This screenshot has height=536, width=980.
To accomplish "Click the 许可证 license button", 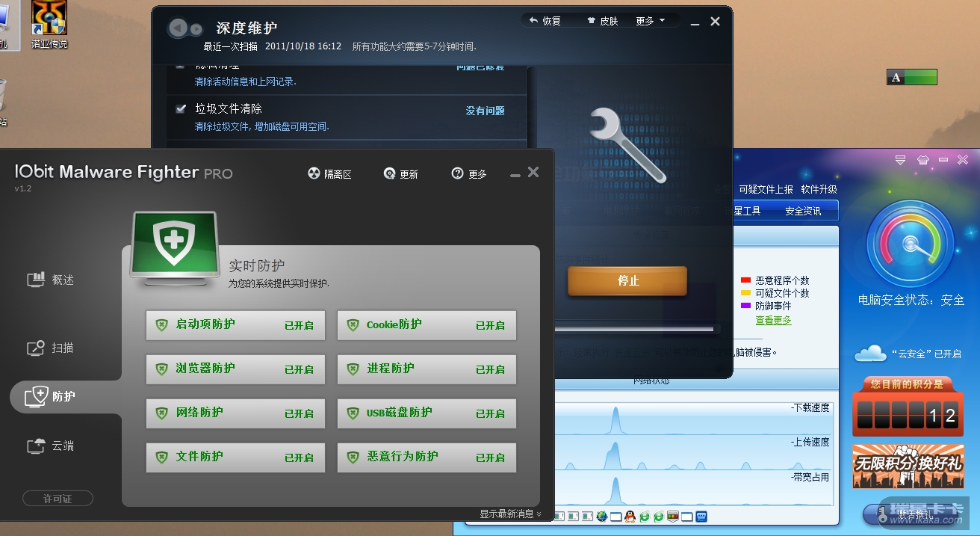I will [58, 499].
